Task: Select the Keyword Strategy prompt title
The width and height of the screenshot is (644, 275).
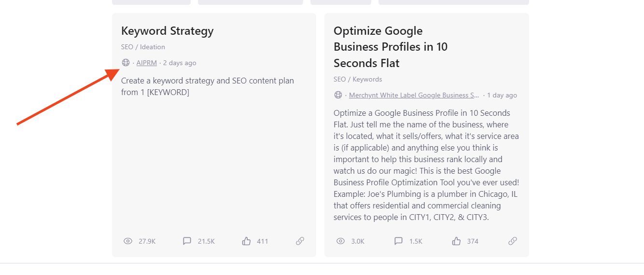Action: point(167,31)
